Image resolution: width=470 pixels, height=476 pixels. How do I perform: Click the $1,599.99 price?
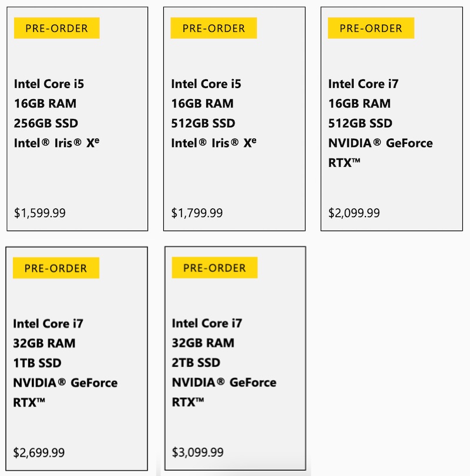[x=40, y=212]
